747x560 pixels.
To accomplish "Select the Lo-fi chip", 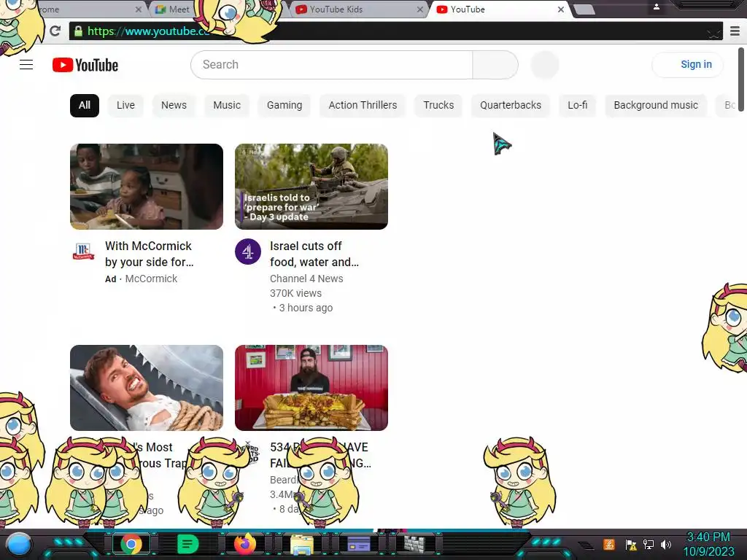I will pos(578,105).
